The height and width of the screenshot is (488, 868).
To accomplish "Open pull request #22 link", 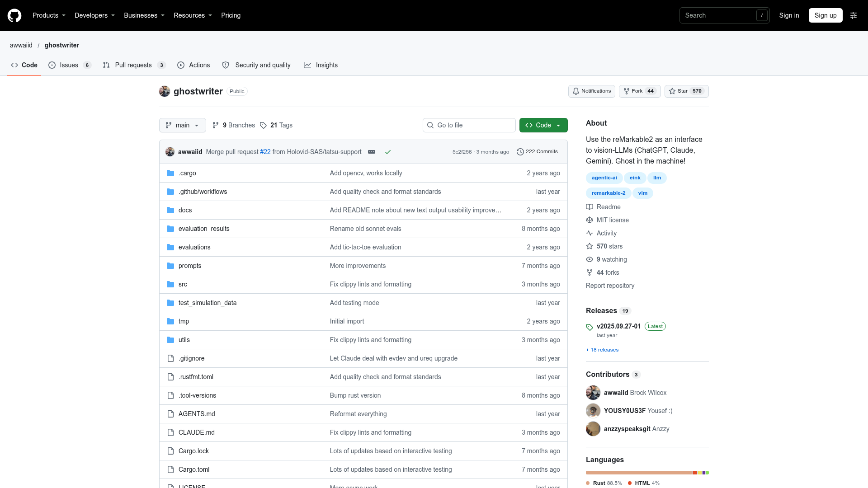I will pos(265,152).
